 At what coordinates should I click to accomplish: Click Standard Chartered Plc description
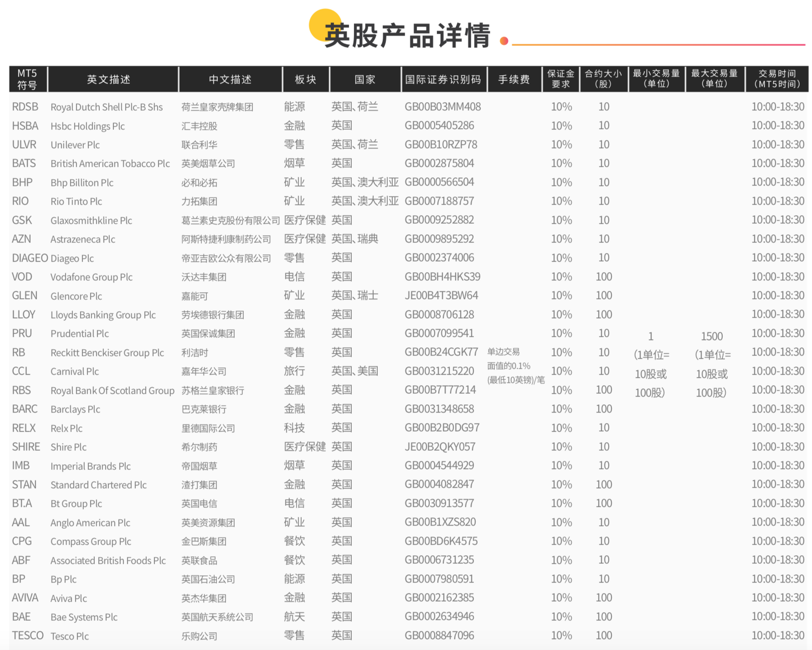click(x=98, y=485)
